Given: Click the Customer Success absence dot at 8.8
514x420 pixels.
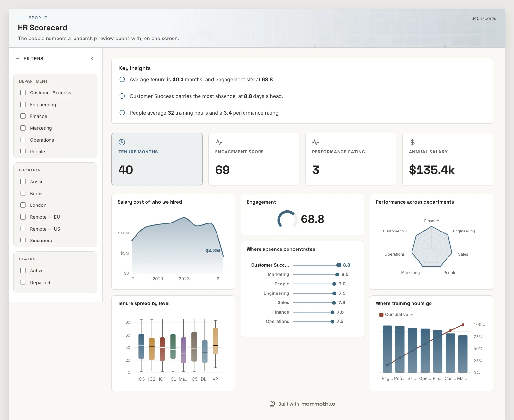Looking at the screenshot, I should point(339,265).
